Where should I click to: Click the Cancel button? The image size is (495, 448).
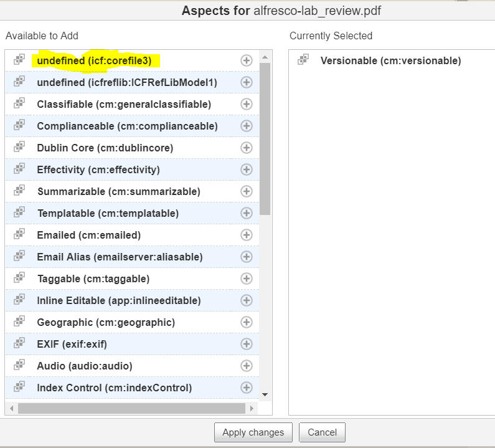click(322, 432)
